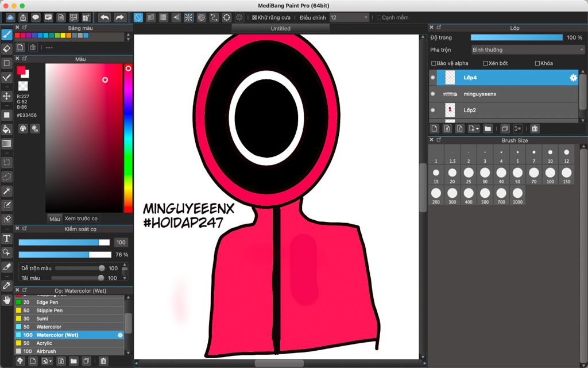Select the Bucket fill tool
The image size is (588, 368).
(7, 129)
